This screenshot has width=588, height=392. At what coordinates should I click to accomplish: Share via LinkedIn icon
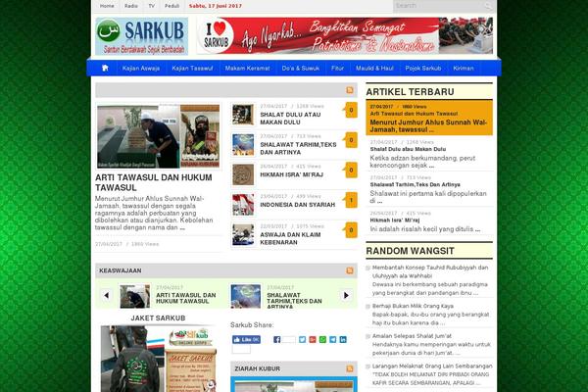(343, 339)
